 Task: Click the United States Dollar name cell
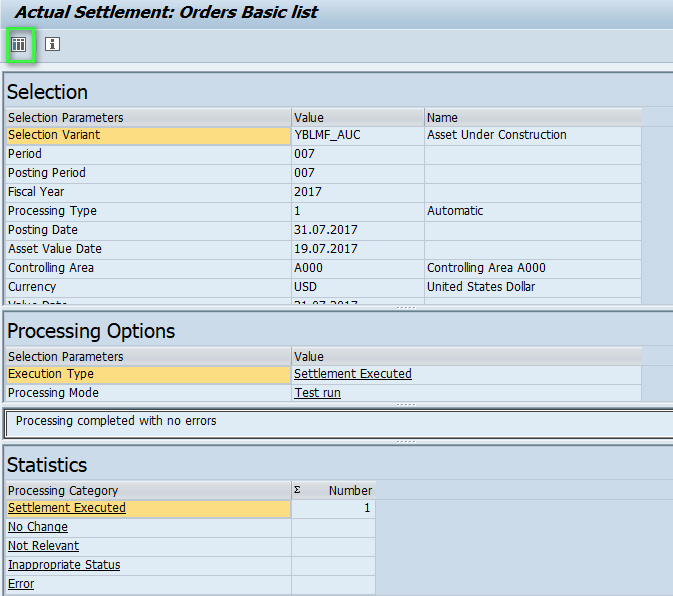pos(481,287)
